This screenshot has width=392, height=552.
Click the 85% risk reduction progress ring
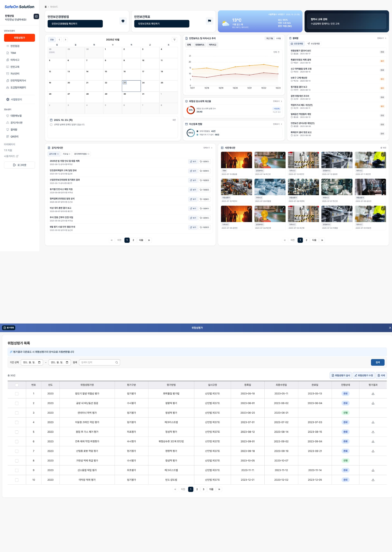[190, 110]
